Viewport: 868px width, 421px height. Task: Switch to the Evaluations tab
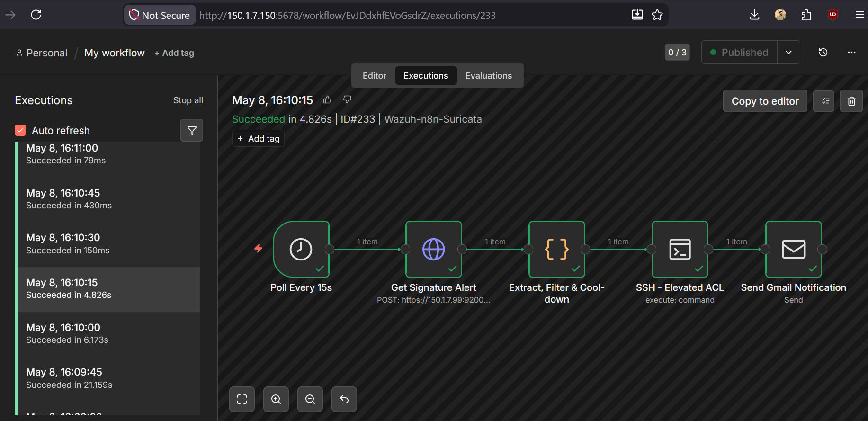point(489,76)
